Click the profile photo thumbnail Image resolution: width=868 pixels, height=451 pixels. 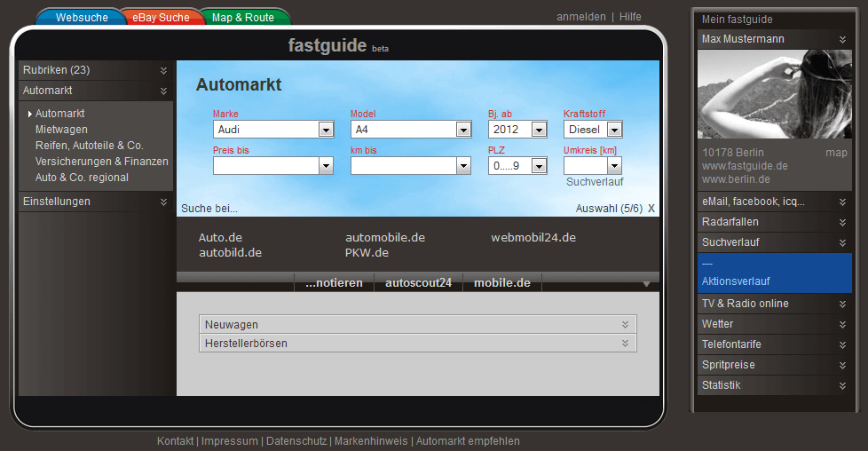tap(775, 94)
